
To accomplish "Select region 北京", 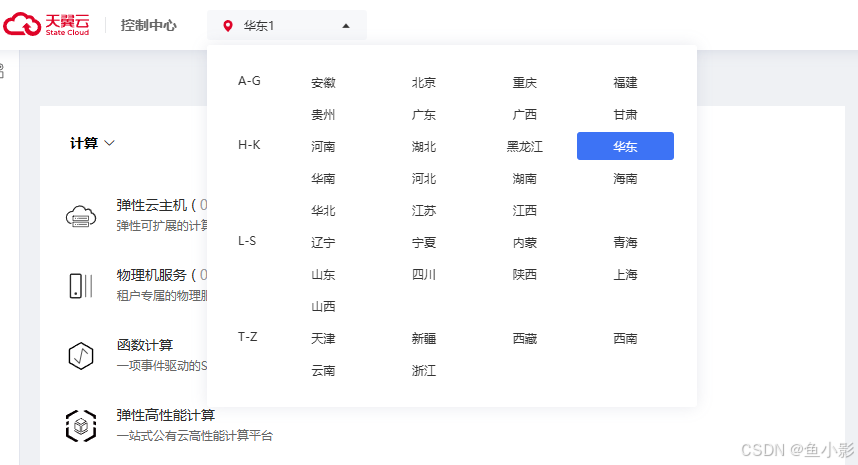I will [x=424, y=83].
